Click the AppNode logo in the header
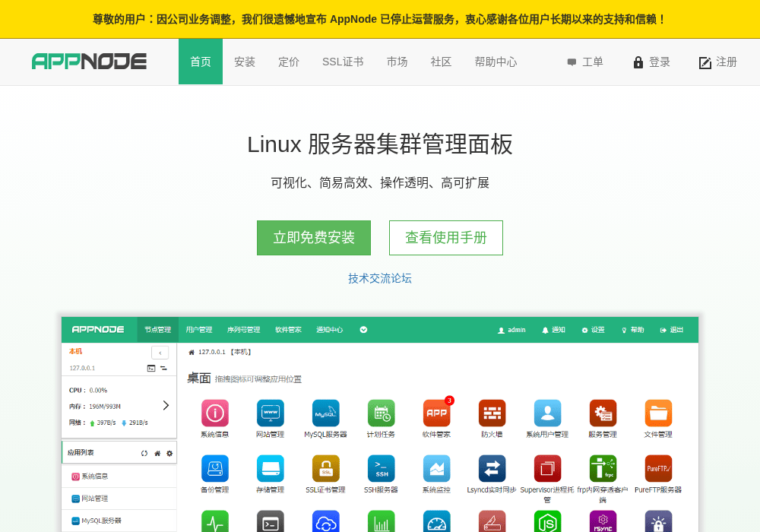Screen dimensions: 760x532 point(89,62)
